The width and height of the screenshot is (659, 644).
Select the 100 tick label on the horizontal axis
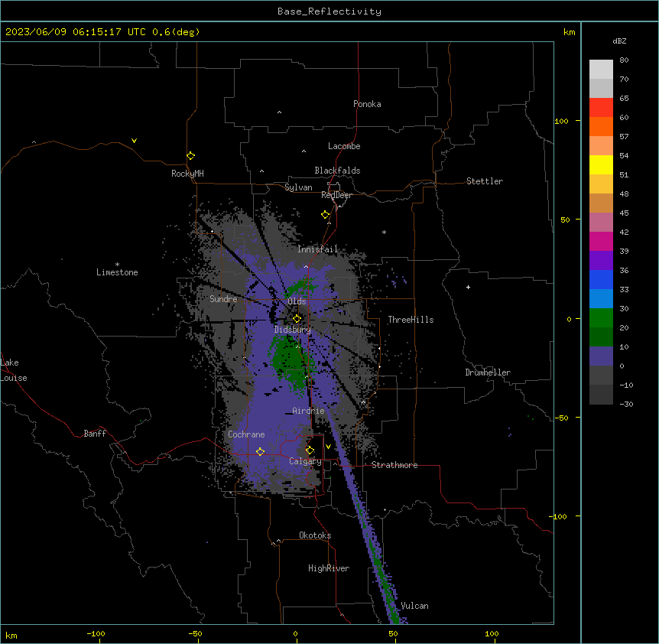pyautogui.click(x=492, y=634)
